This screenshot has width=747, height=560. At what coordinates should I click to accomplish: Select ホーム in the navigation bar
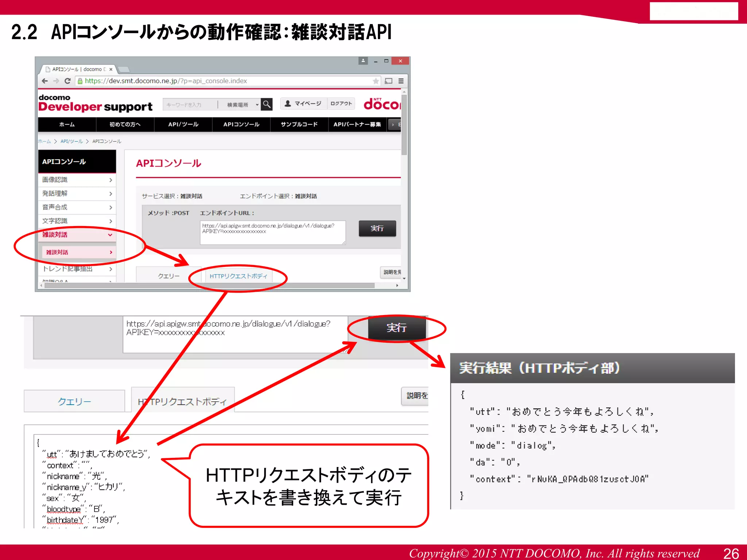[x=67, y=124]
